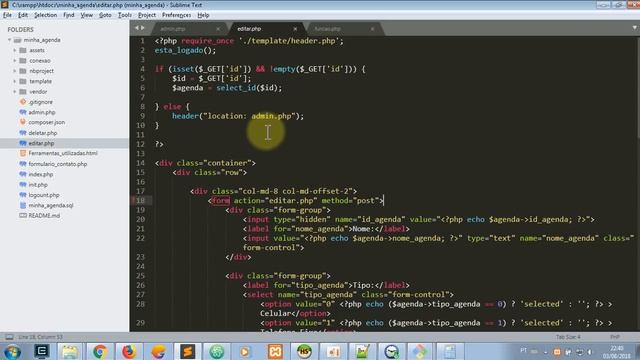Open the Edit menu
This screenshot has width=640, height=360.
coord(23,15)
